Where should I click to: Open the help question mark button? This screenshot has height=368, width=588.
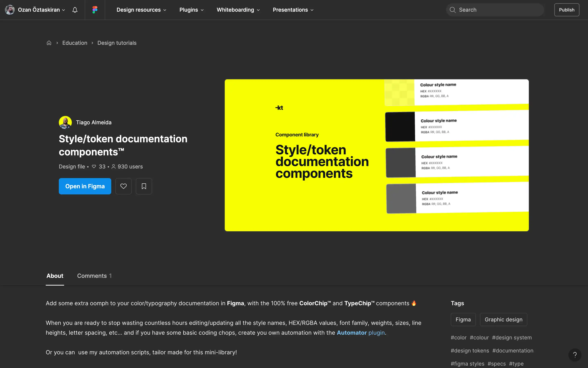pyautogui.click(x=575, y=355)
